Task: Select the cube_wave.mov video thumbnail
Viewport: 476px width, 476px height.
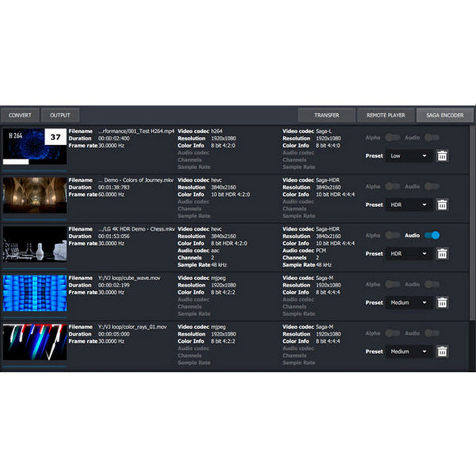Action: pyautogui.click(x=35, y=293)
